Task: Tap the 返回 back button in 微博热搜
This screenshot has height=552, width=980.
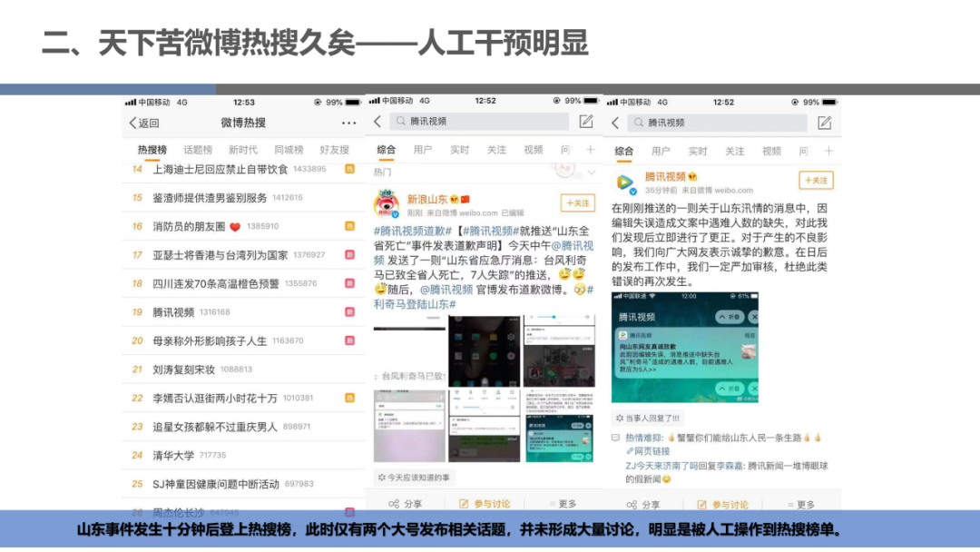Action: 144,123
